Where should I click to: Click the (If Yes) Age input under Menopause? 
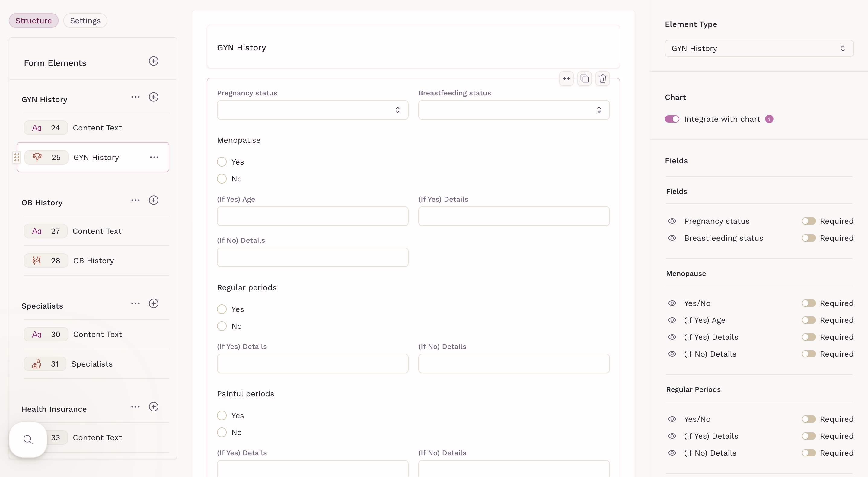[x=312, y=216]
